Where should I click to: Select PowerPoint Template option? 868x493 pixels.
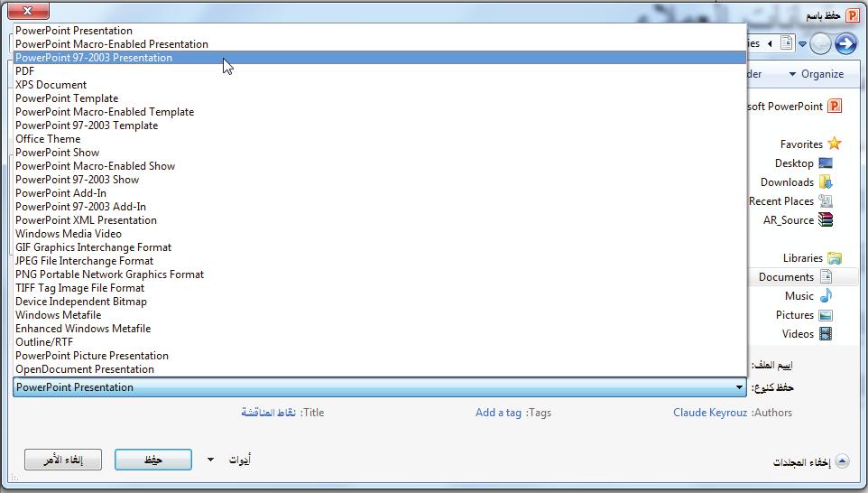pyautogui.click(x=380, y=98)
